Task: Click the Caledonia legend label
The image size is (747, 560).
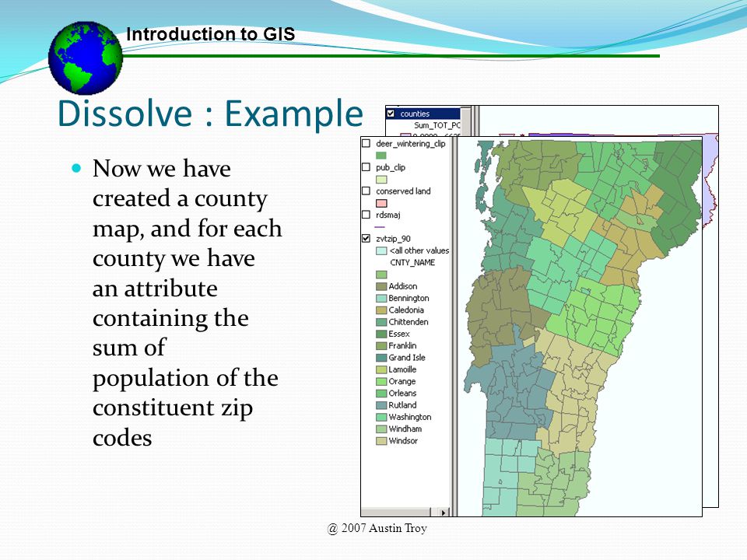Action: (406, 310)
